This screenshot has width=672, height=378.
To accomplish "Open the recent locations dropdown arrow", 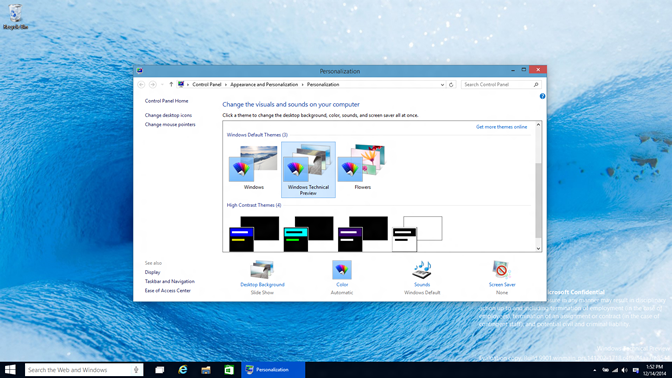I will click(x=162, y=85).
